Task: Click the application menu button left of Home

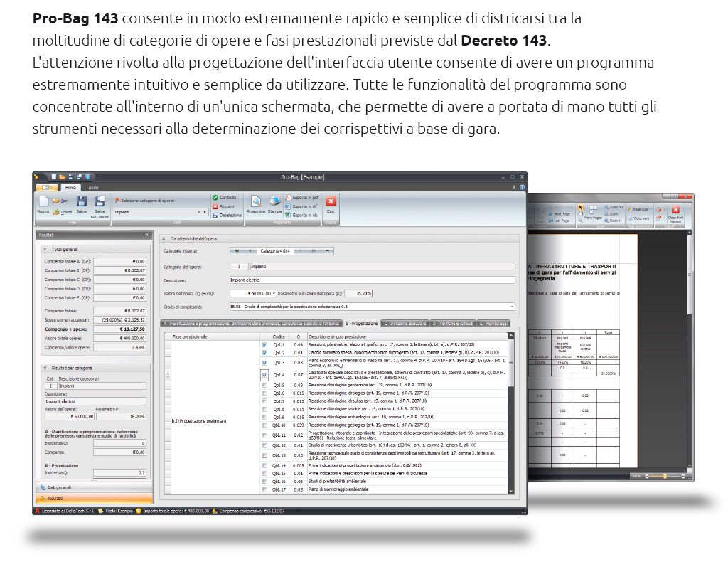Action: pyautogui.click(x=47, y=188)
